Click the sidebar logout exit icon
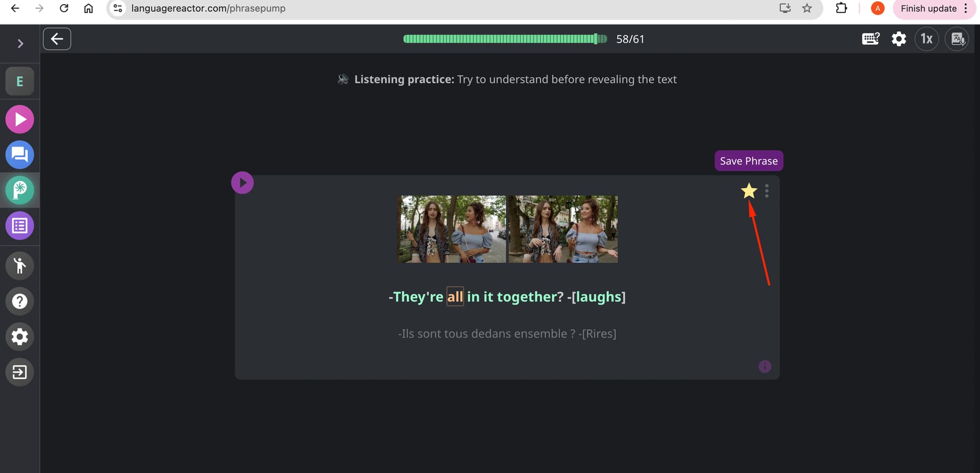This screenshot has height=473, width=980. (20, 372)
